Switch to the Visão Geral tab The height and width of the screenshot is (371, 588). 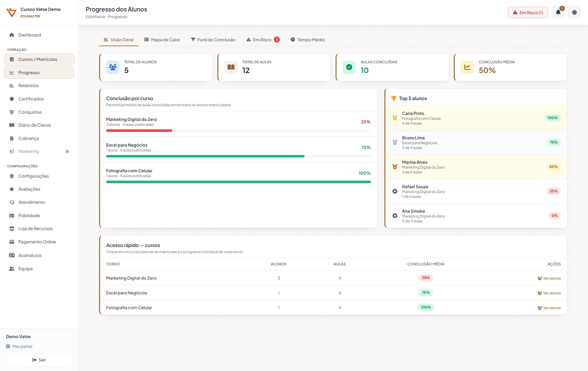[x=119, y=40]
